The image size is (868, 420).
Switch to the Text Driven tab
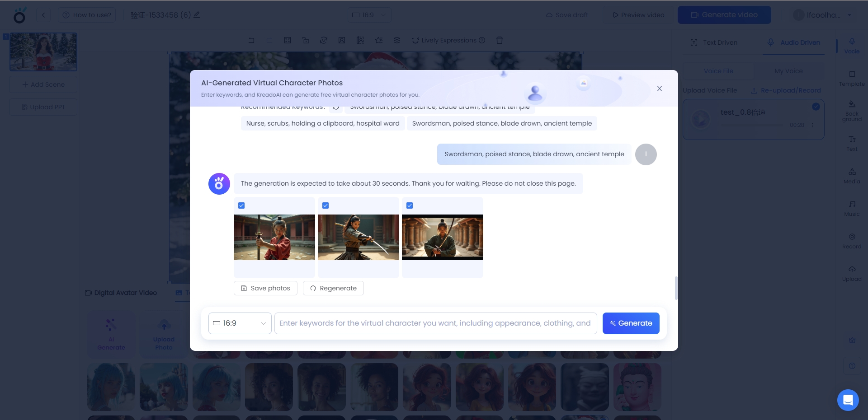point(714,42)
